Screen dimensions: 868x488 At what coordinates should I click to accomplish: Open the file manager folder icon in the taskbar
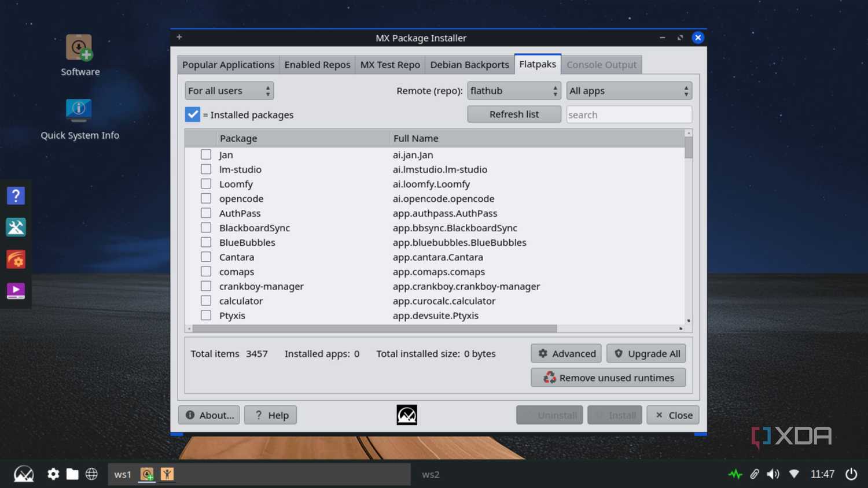[72, 474]
